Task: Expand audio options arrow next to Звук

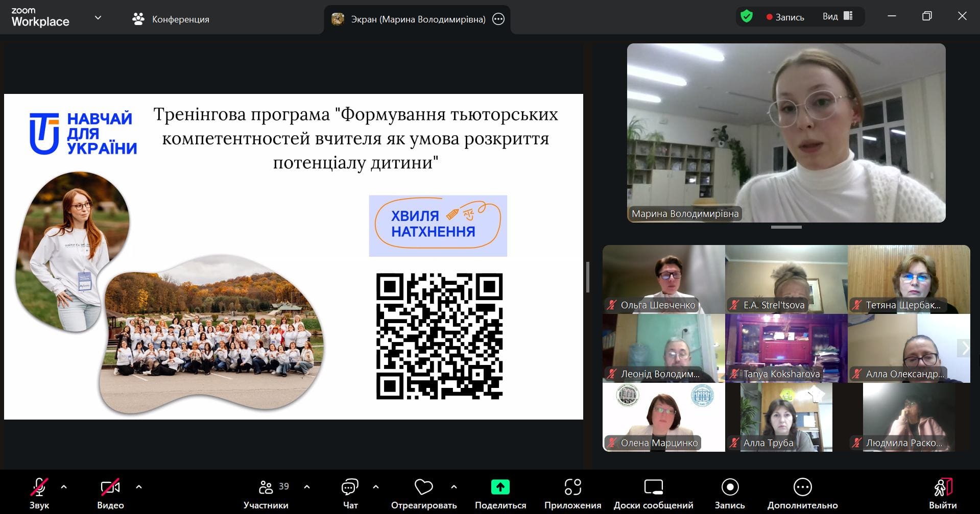Action: (x=64, y=487)
